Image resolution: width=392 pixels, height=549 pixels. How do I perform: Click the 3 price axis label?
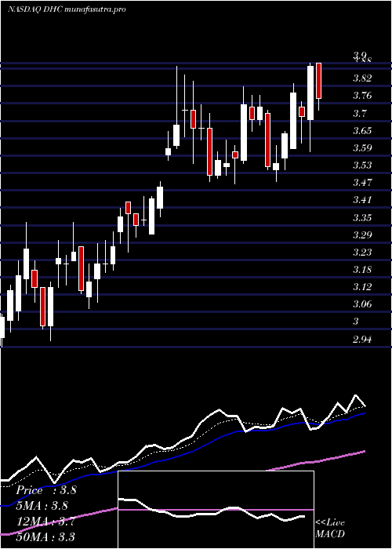pos(356,322)
